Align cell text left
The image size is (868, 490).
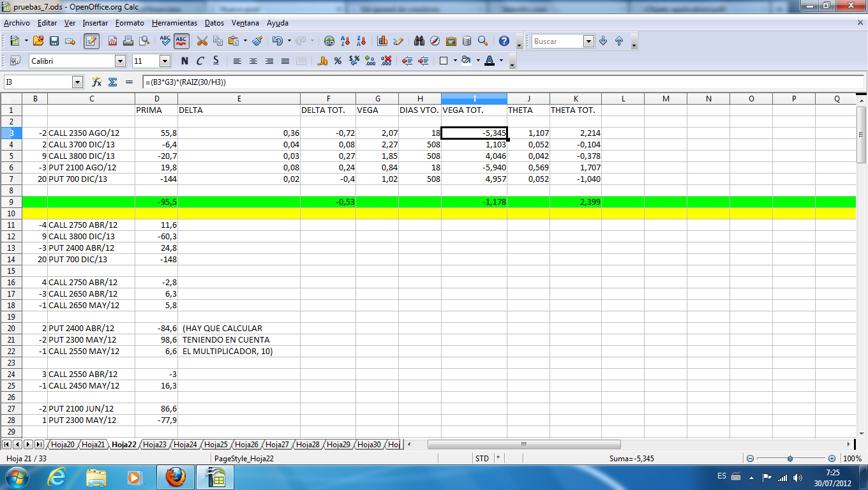(237, 61)
